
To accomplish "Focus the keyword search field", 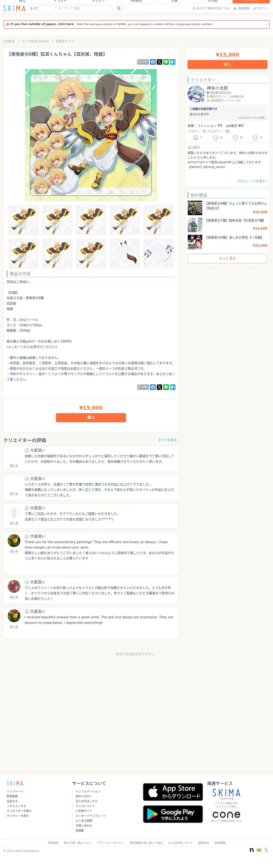I will tap(85, 9).
